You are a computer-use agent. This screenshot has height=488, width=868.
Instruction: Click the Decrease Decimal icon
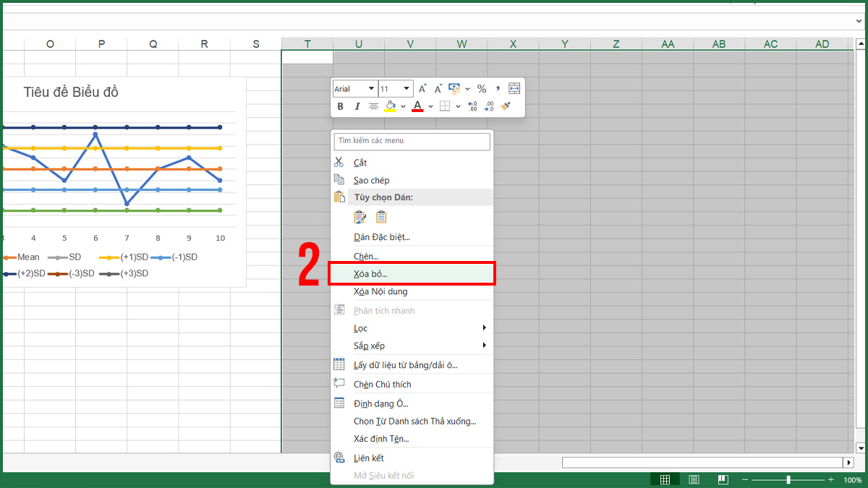[x=489, y=106]
